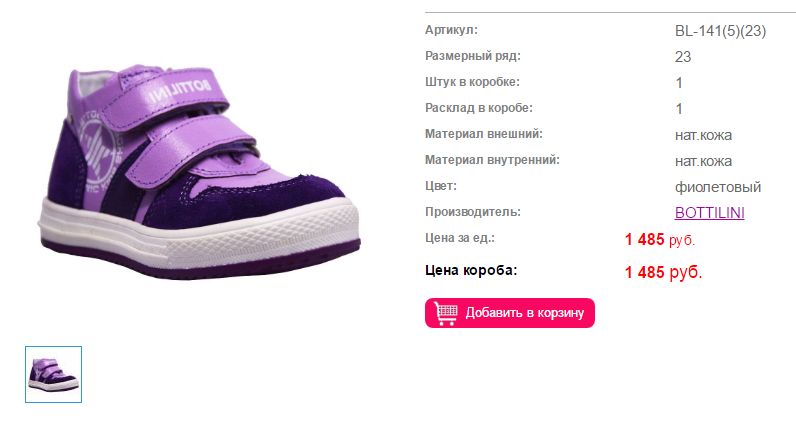Click the Производитель label
The image size is (796, 422).
pyautogui.click(x=473, y=212)
